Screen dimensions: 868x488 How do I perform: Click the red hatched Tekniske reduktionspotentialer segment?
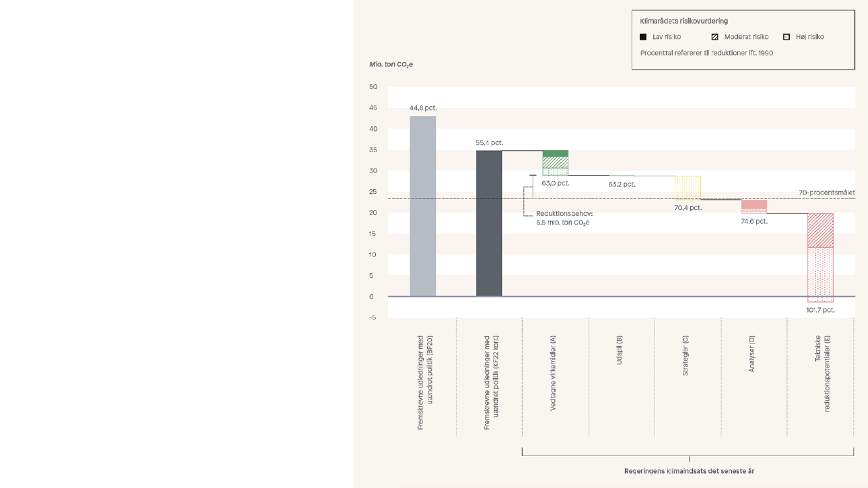tap(820, 230)
